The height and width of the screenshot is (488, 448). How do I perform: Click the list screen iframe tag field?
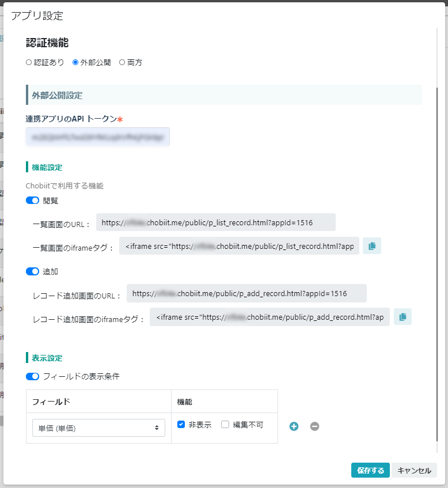pyautogui.click(x=239, y=246)
